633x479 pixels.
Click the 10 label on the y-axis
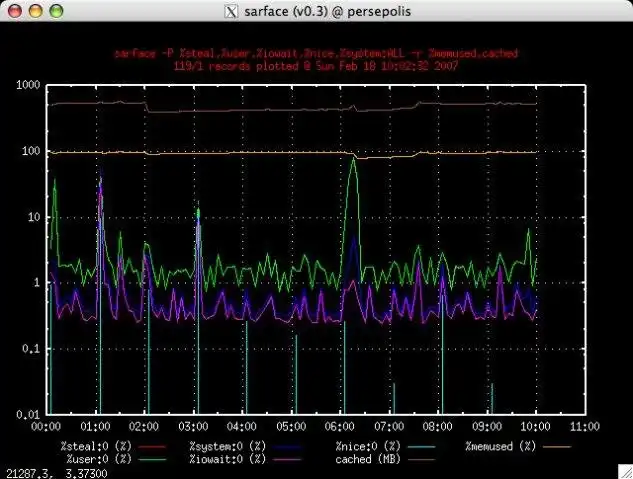coord(34,217)
